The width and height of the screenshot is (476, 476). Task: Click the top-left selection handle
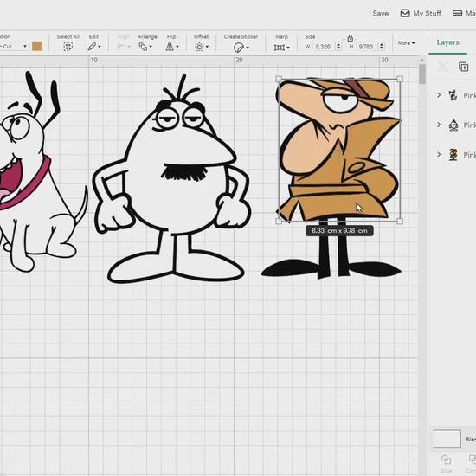279,80
